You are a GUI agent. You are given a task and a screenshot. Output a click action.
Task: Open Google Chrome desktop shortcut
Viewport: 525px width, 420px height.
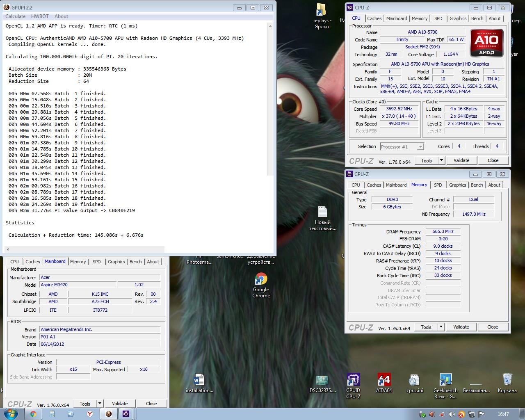pyautogui.click(x=261, y=285)
